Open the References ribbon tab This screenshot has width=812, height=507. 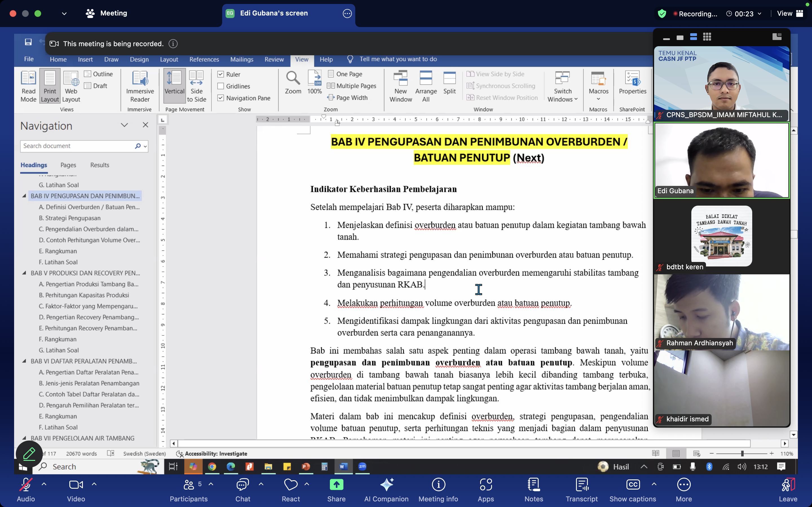(x=204, y=59)
